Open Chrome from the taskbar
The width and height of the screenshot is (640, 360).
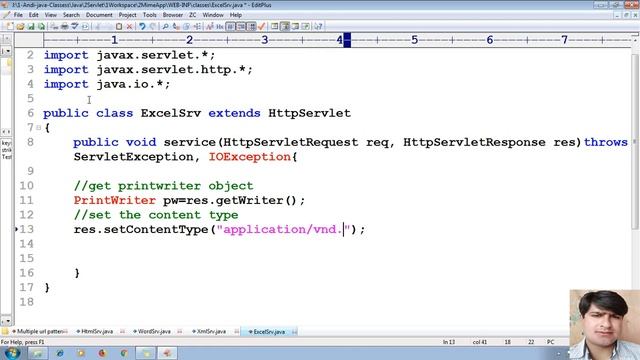[124, 353]
